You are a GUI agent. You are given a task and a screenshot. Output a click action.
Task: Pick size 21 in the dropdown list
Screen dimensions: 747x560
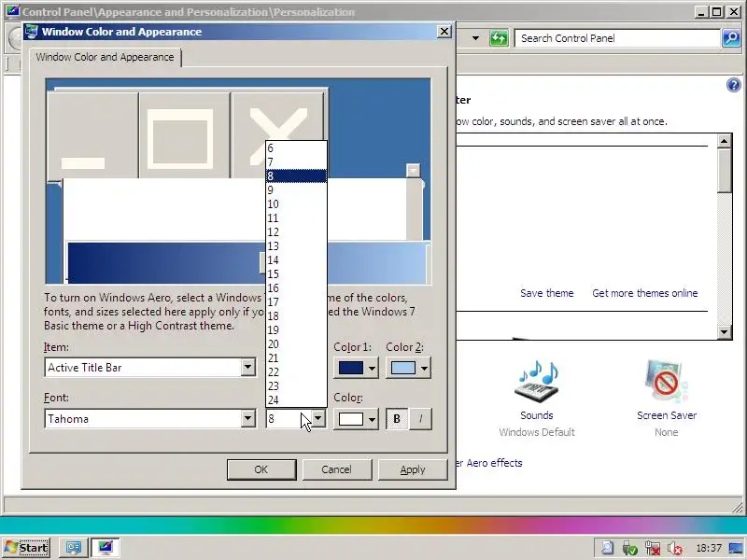tap(296, 358)
